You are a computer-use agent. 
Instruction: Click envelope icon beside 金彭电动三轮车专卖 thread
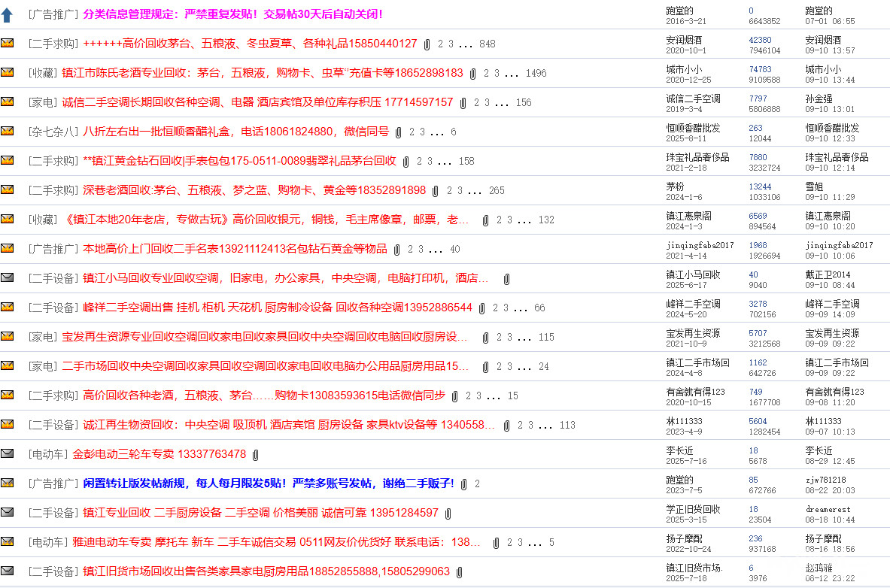click(8, 453)
